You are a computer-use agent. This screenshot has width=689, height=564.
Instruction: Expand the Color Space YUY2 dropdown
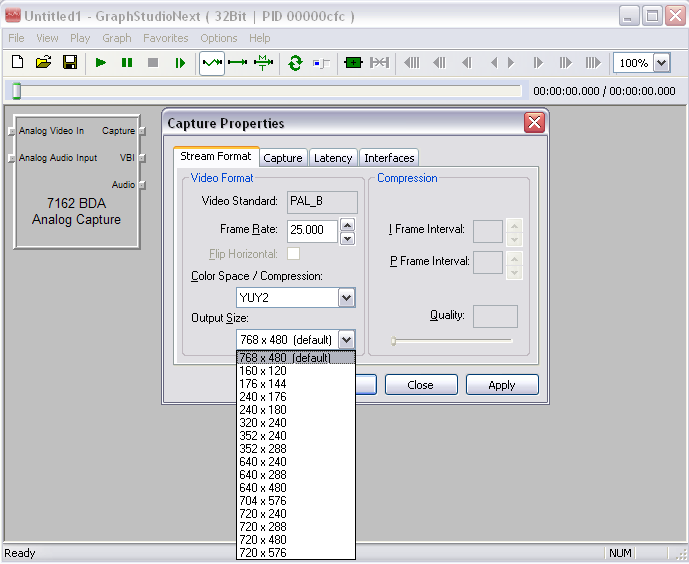[x=346, y=298]
